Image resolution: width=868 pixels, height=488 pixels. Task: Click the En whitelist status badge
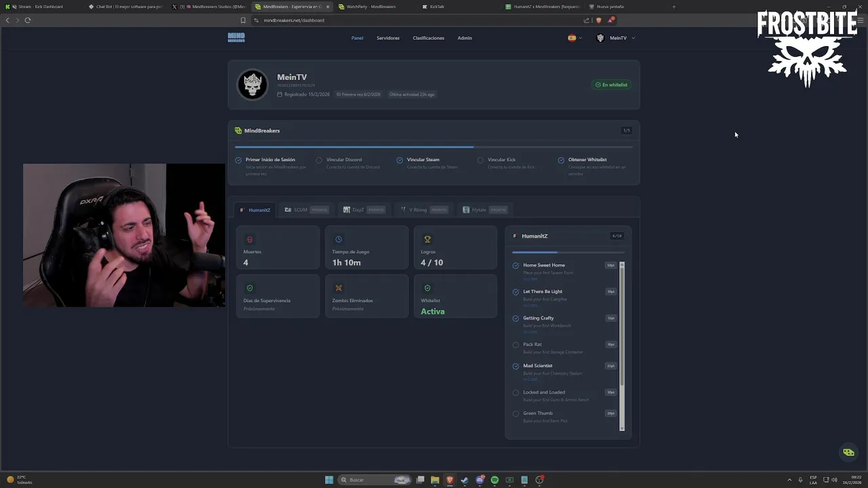pyautogui.click(x=611, y=85)
